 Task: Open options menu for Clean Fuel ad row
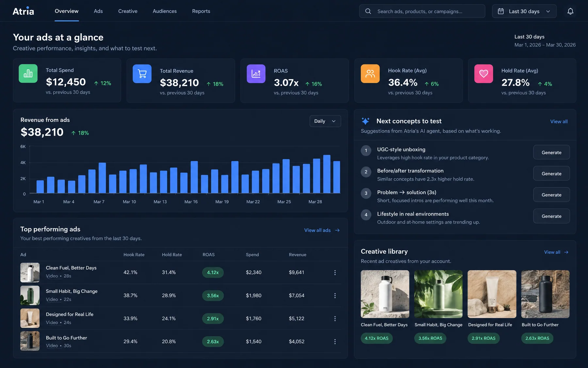pos(335,272)
